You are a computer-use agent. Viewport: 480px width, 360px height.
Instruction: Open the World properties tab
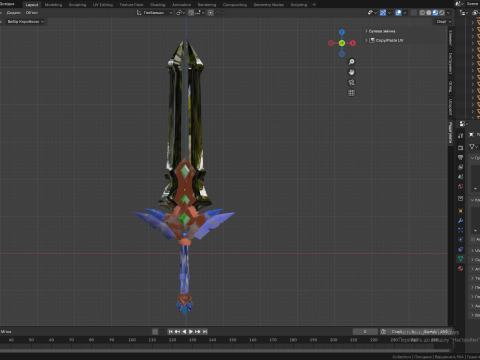[x=460, y=186]
